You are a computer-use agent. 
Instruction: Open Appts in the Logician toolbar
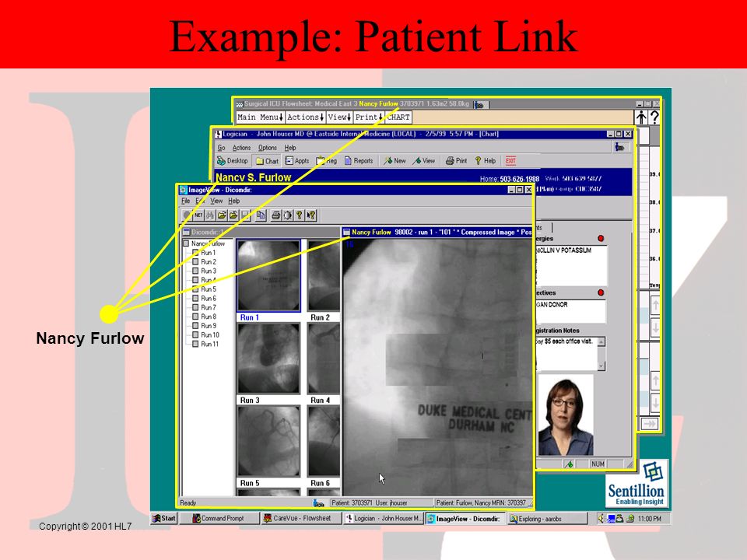coord(297,161)
